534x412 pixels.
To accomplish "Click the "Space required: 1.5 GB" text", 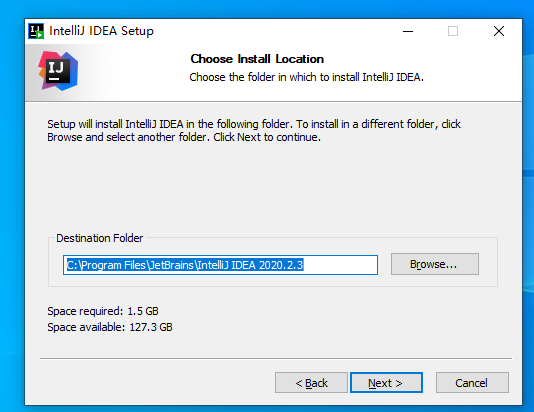I will point(103,311).
